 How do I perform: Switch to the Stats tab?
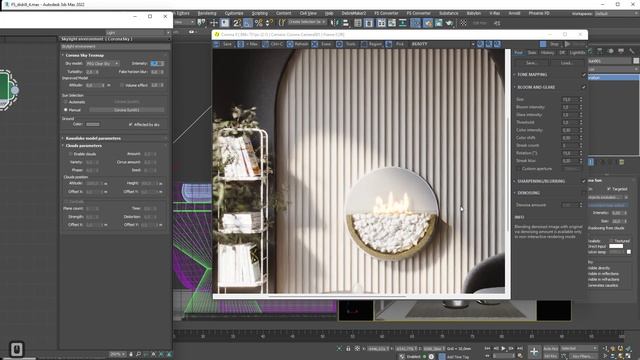[532, 53]
